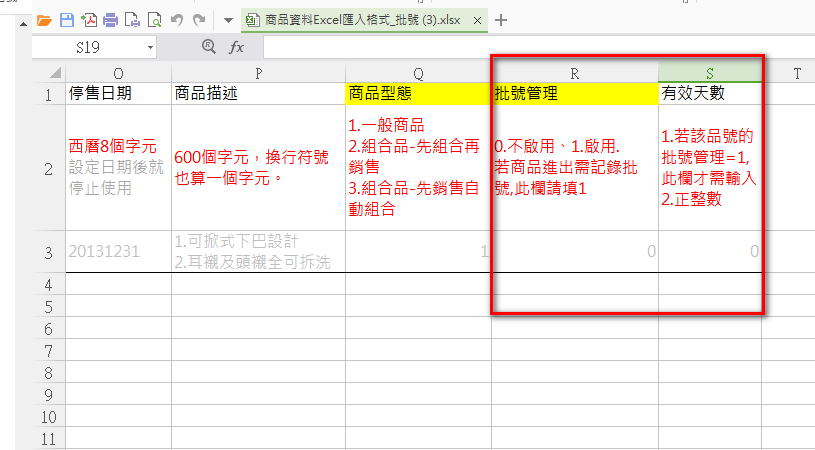
Task: Click the Export to PDF icon
Action: pos(89,21)
